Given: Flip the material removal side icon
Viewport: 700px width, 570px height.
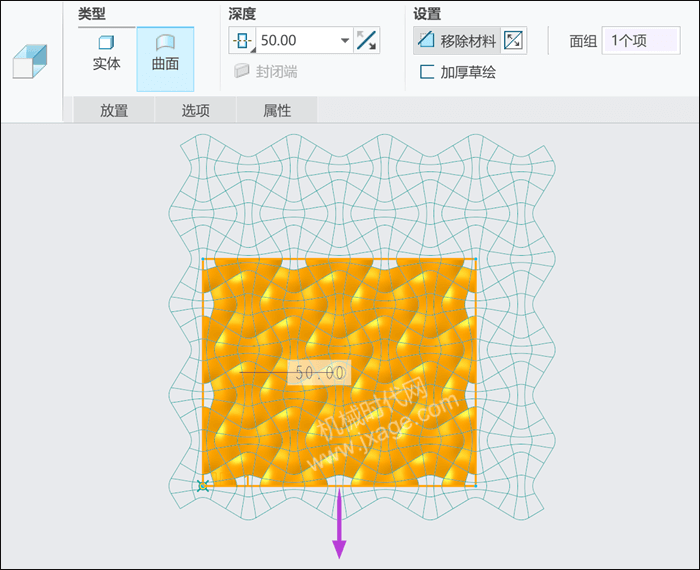Looking at the screenshot, I should [513, 41].
